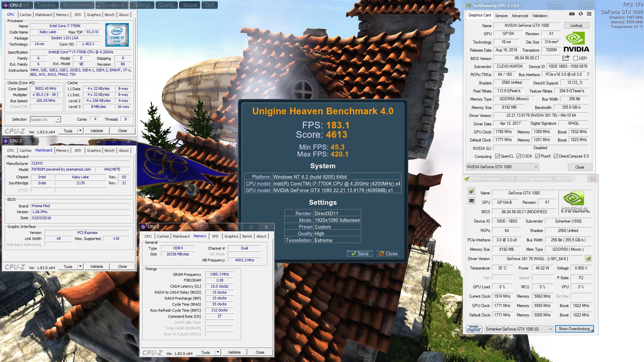Click the CPU-Z Memory window title bar icon
Screen dimensions: 644x362
tap(143, 227)
